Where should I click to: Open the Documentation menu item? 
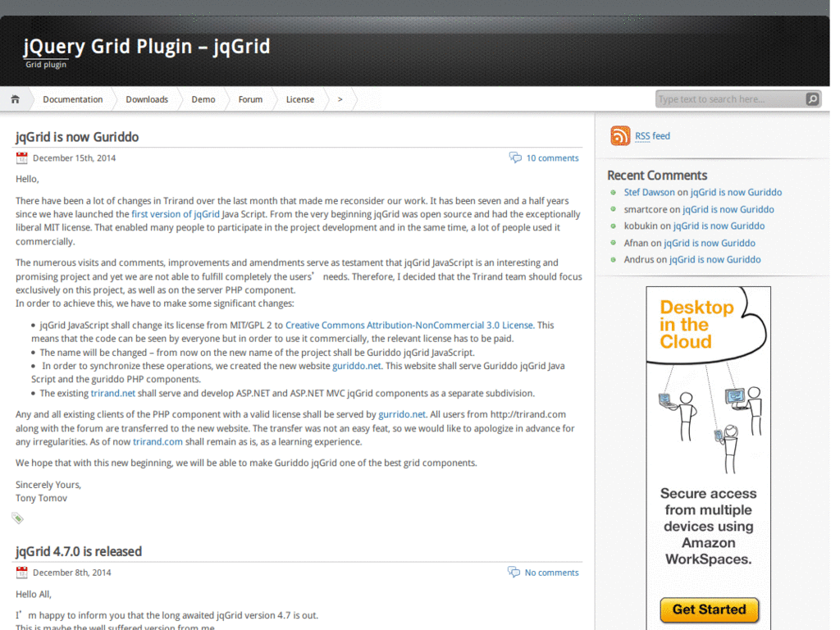(72, 99)
